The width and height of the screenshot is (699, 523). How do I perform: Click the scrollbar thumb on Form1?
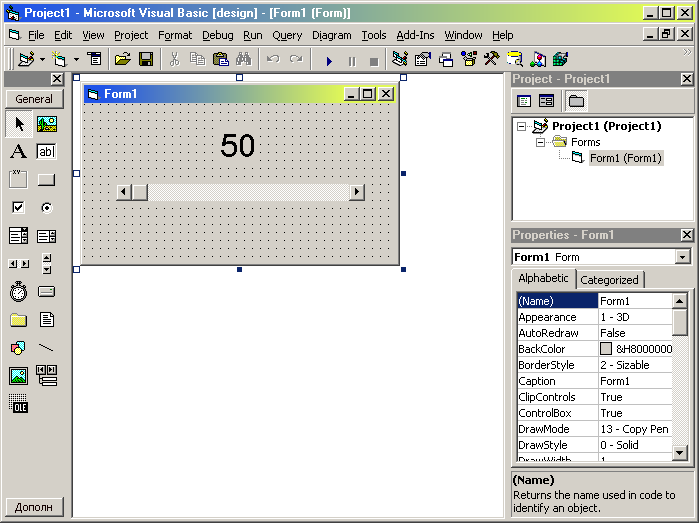[x=140, y=192]
